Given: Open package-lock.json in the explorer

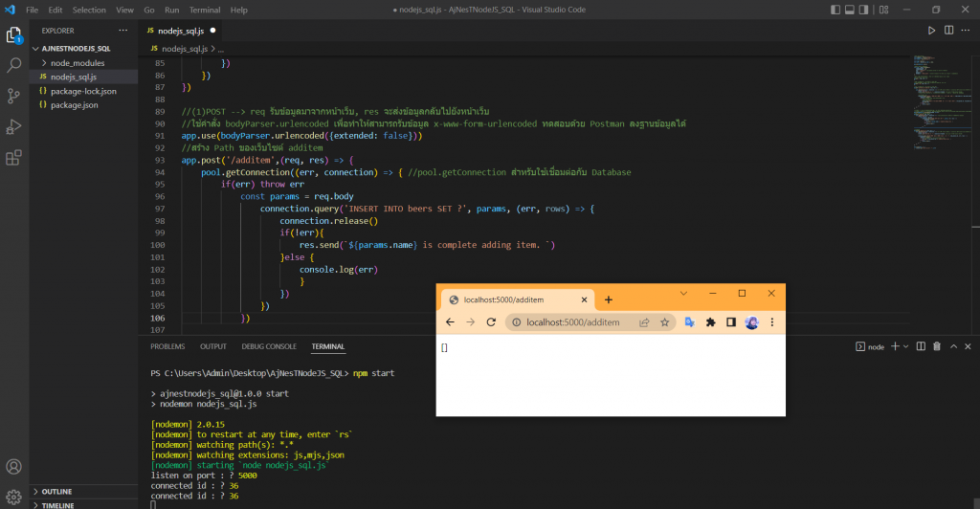Looking at the screenshot, I should coord(84,91).
